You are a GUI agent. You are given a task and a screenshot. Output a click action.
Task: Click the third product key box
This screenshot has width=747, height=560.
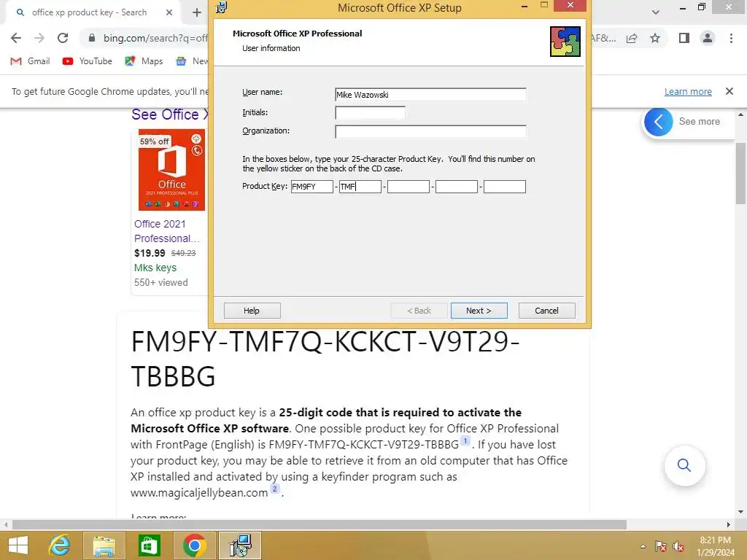click(409, 187)
